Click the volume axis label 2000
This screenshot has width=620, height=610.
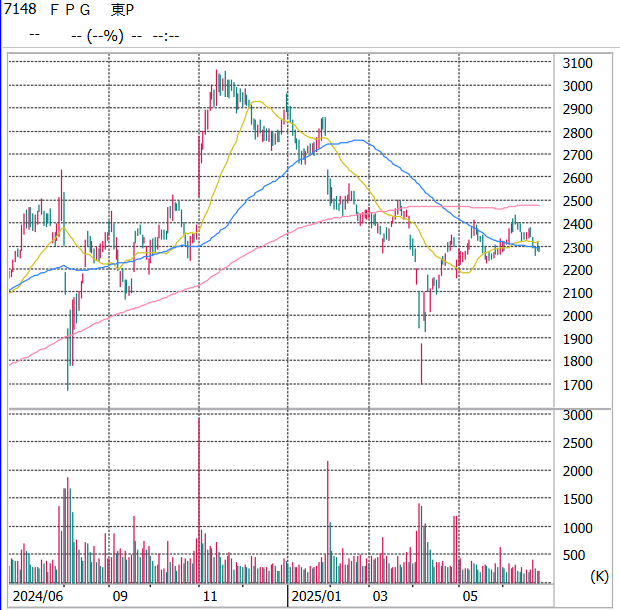pos(577,471)
